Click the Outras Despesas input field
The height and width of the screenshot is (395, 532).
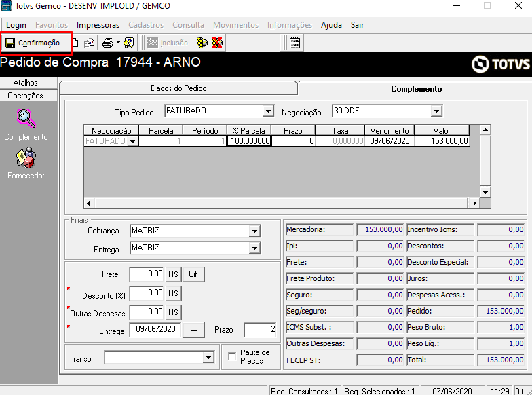147,312
